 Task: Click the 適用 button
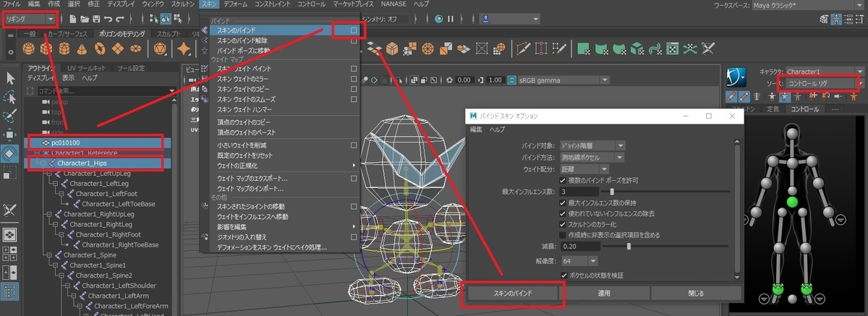pyautogui.click(x=605, y=294)
